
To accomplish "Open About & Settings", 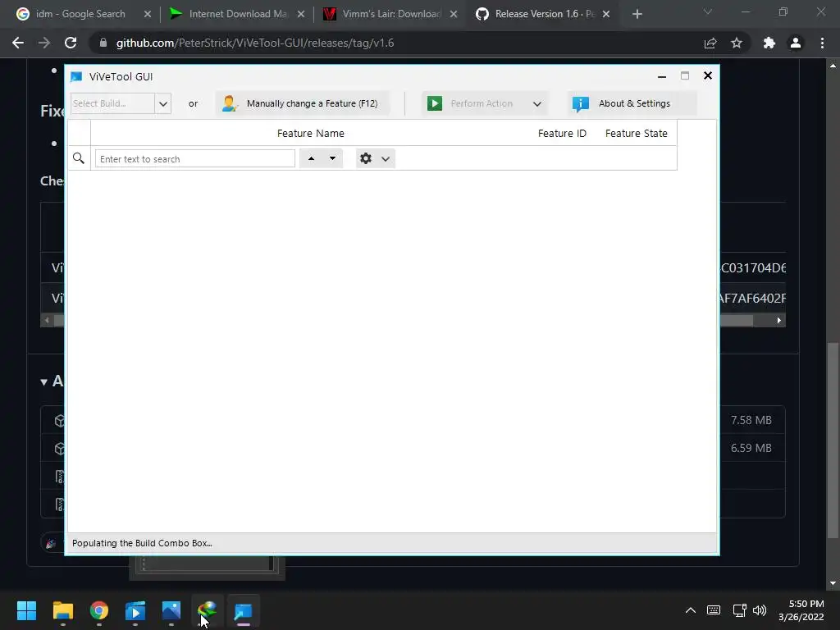I will (632, 103).
